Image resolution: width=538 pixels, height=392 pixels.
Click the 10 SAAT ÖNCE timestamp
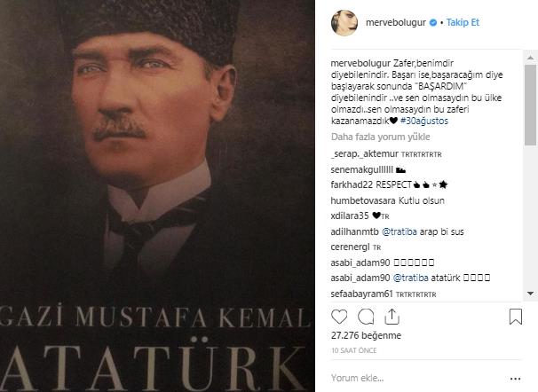(353, 350)
